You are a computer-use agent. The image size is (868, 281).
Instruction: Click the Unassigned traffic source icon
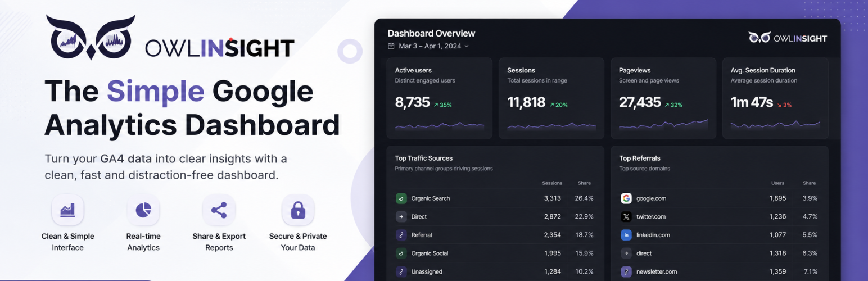tap(401, 271)
